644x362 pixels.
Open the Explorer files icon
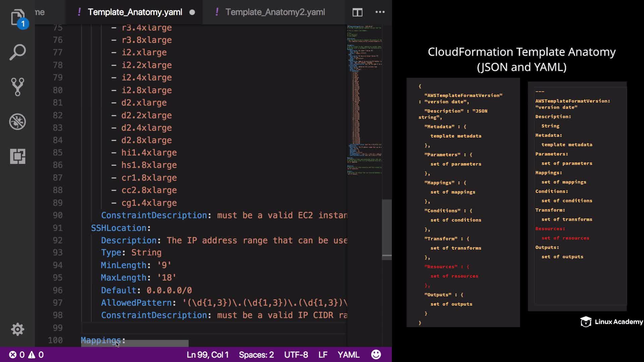tap(17, 17)
